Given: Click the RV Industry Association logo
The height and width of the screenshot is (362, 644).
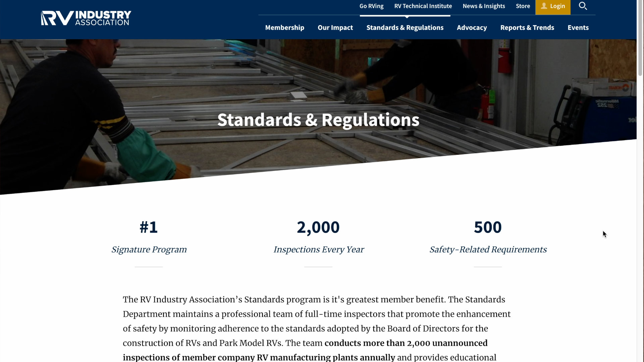Looking at the screenshot, I should [x=86, y=18].
